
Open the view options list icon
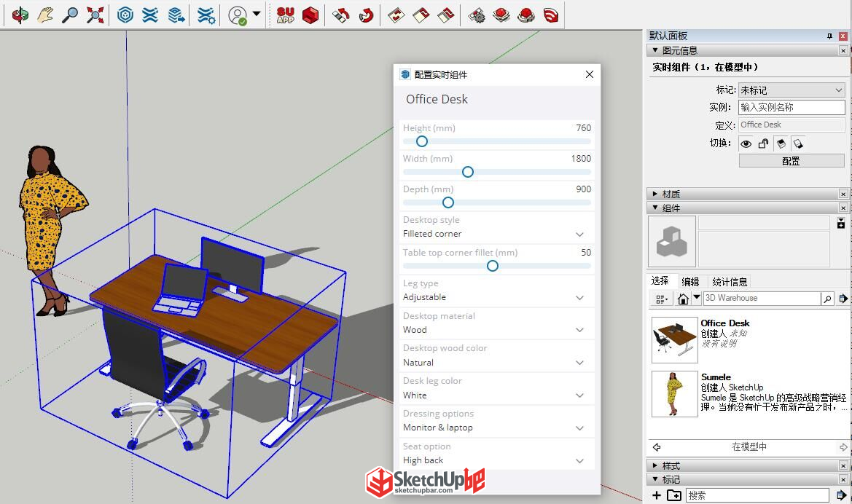pyautogui.click(x=662, y=299)
